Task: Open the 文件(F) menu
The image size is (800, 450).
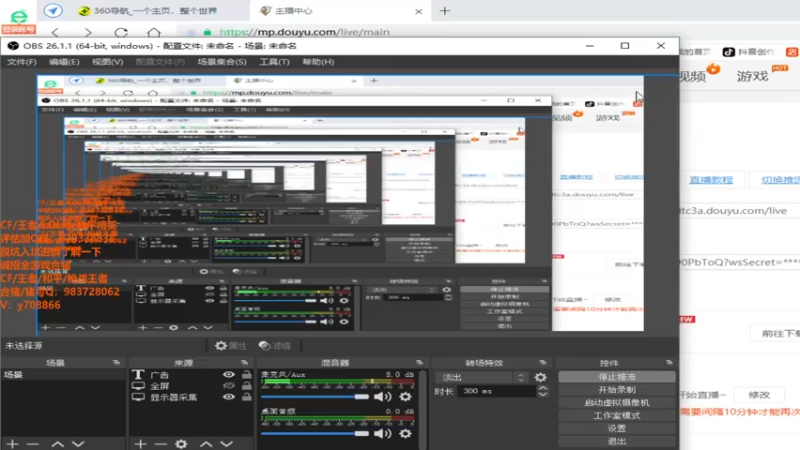Action: tap(21, 62)
